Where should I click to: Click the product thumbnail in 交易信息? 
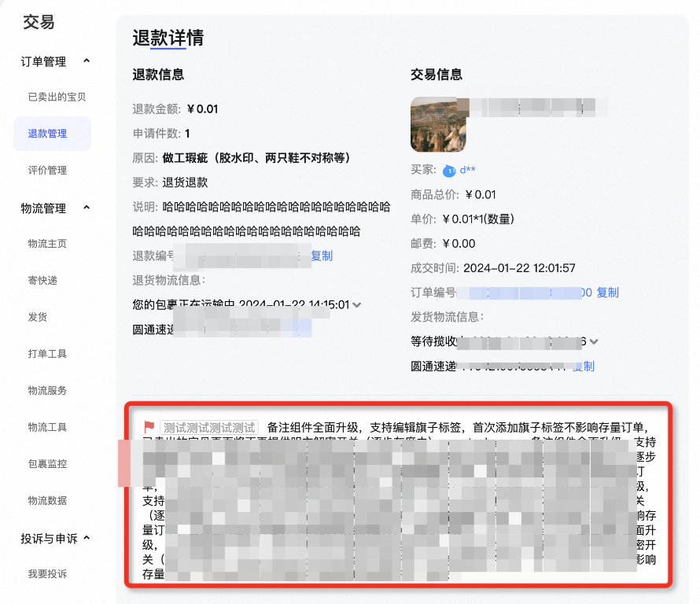click(438, 124)
